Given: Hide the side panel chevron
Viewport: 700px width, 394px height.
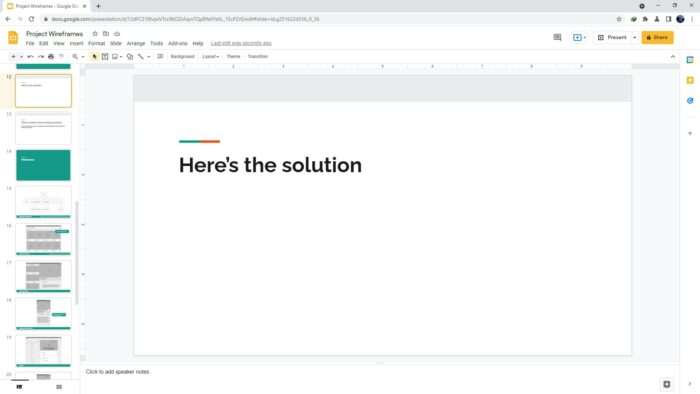Looking at the screenshot, I should point(690,384).
